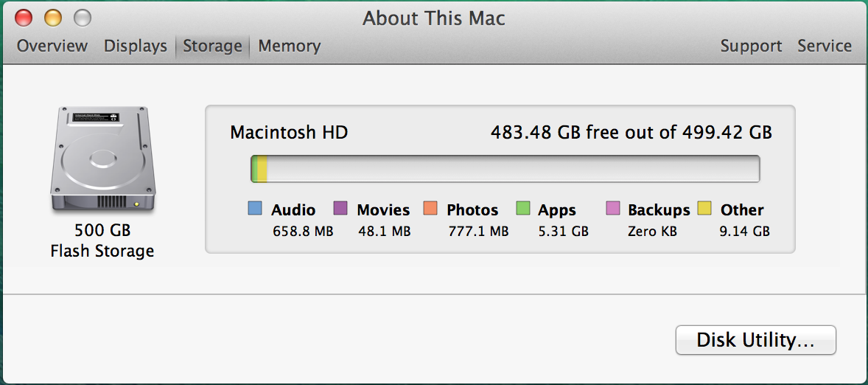868x385 pixels.
Task: Click the yellow Other segment in usage bar
Action: pyautogui.click(x=262, y=169)
